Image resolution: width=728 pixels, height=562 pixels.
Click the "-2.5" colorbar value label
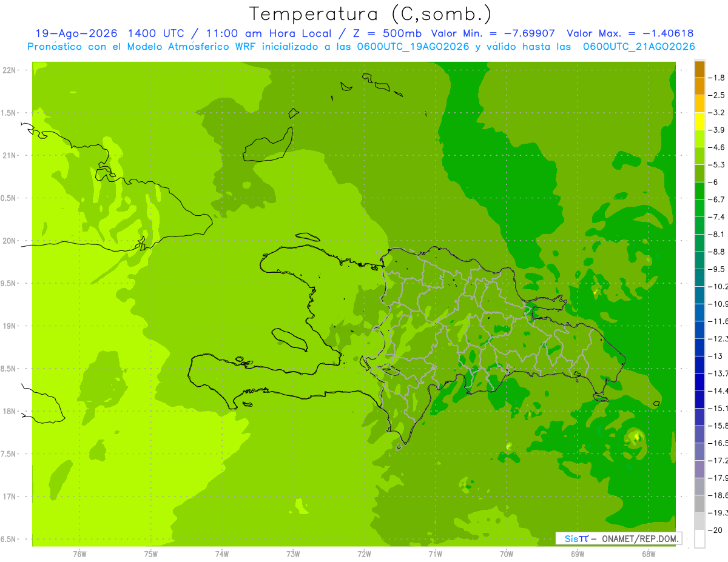[x=717, y=95]
